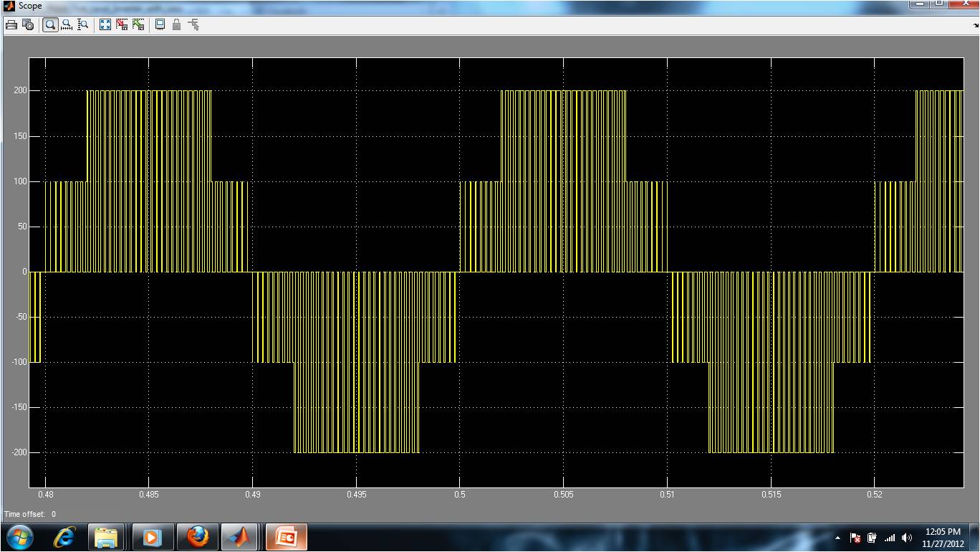Toggle the Lock axes selection padlock
Image resolution: width=980 pixels, height=552 pixels.
176,24
